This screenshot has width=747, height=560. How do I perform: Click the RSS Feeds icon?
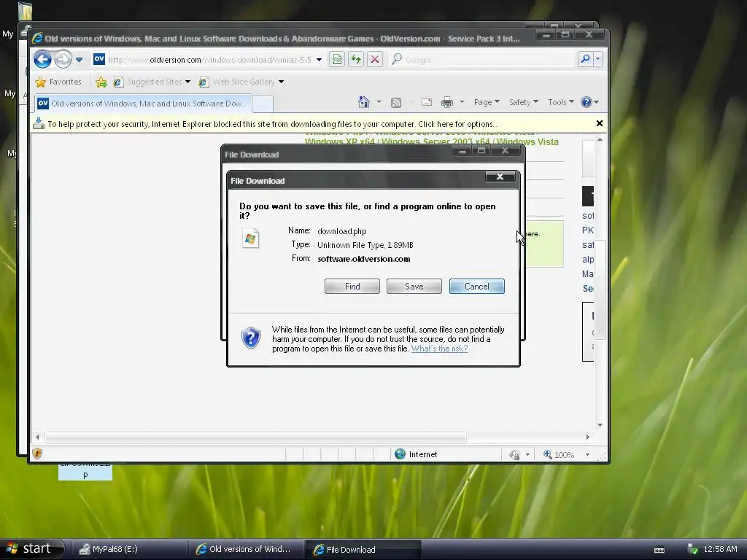pos(396,102)
